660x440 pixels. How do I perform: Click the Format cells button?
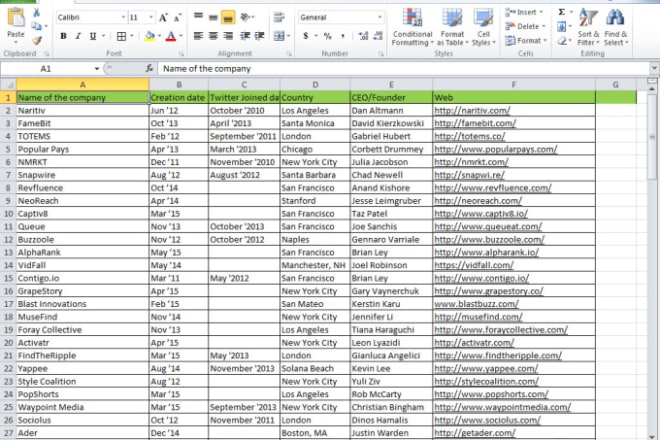pos(526,40)
